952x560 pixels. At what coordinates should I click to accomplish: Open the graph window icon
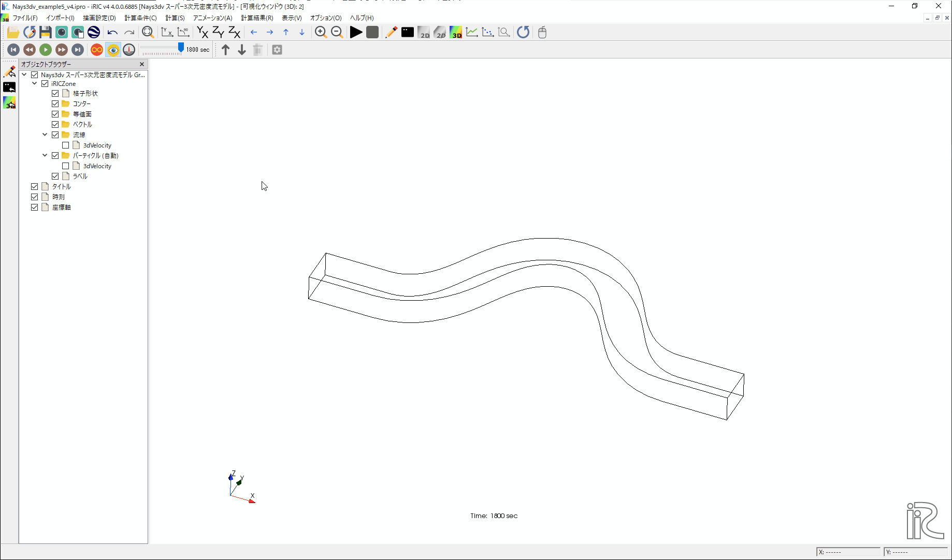(x=472, y=32)
